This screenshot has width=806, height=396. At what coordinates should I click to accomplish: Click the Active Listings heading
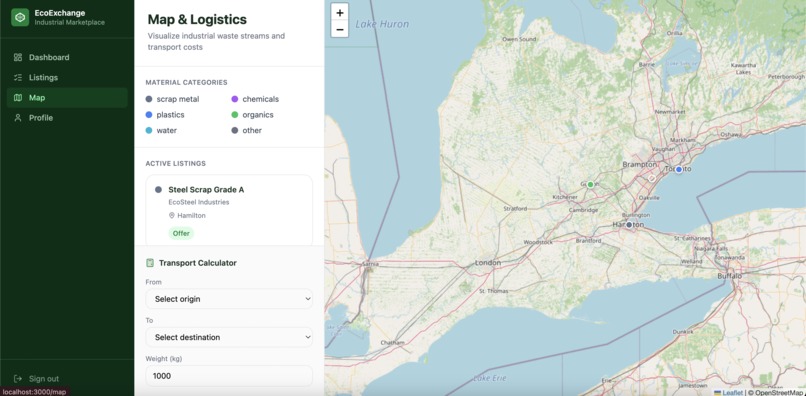click(x=176, y=164)
